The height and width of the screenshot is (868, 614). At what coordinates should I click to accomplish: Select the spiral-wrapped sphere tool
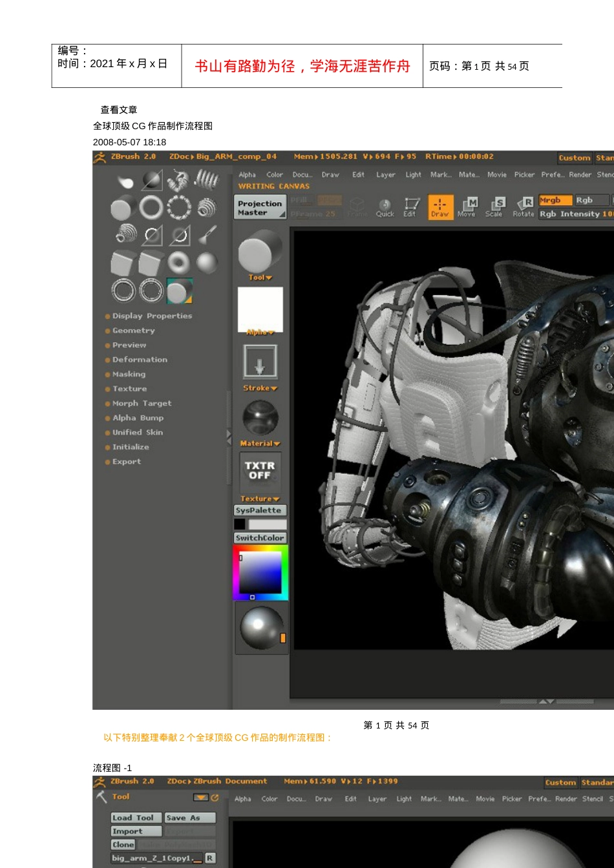[x=207, y=208]
